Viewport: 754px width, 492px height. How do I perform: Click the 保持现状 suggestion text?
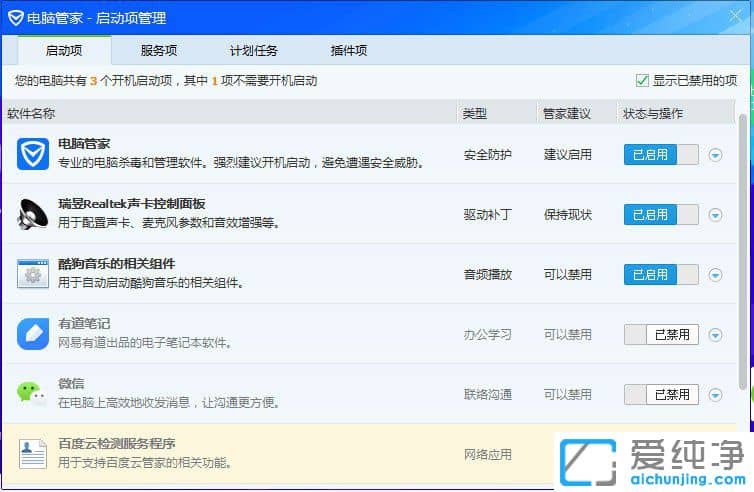(567, 214)
